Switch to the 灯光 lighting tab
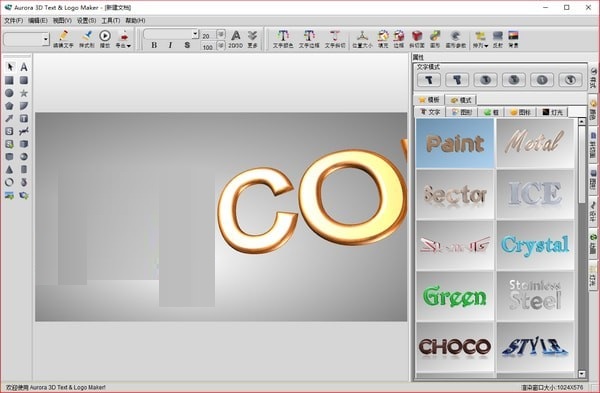The width and height of the screenshot is (600, 393). (x=553, y=112)
